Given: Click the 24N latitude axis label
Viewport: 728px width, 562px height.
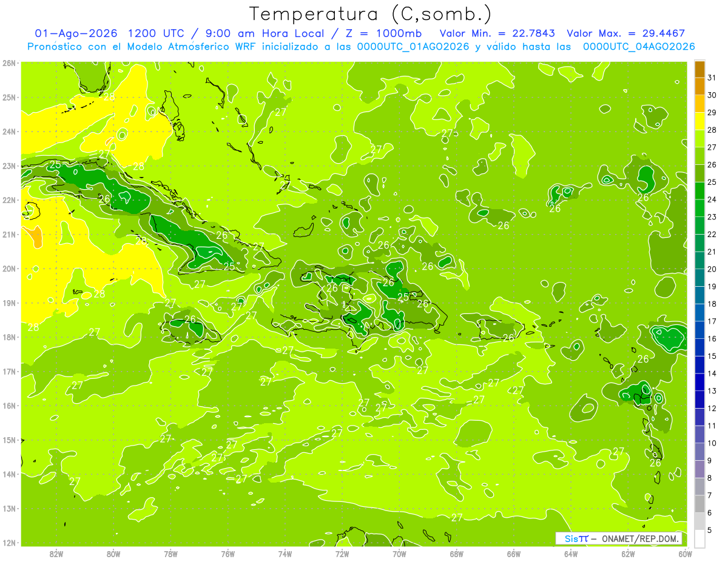Looking at the screenshot, I should click(8, 132).
